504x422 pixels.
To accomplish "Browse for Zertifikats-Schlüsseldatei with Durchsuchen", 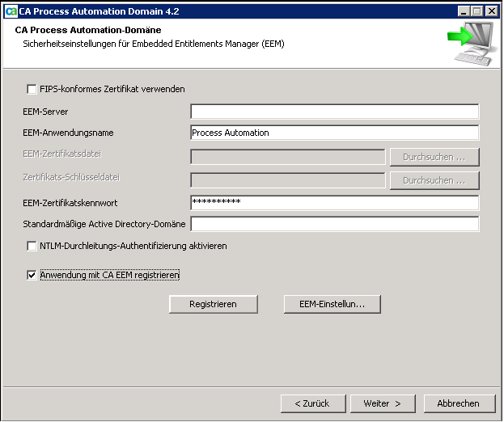I will (434, 180).
